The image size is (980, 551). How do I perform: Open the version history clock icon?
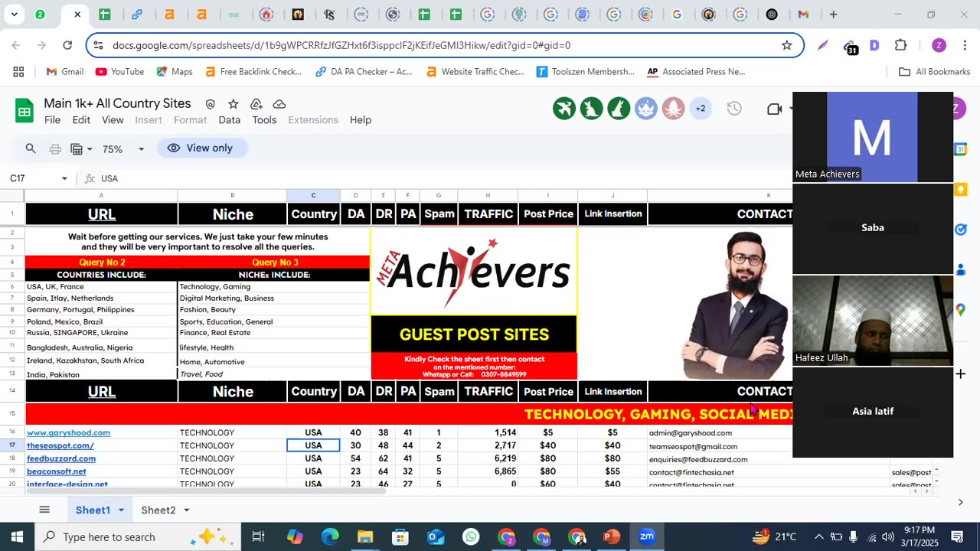pyautogui.click(x=734, y=109)
